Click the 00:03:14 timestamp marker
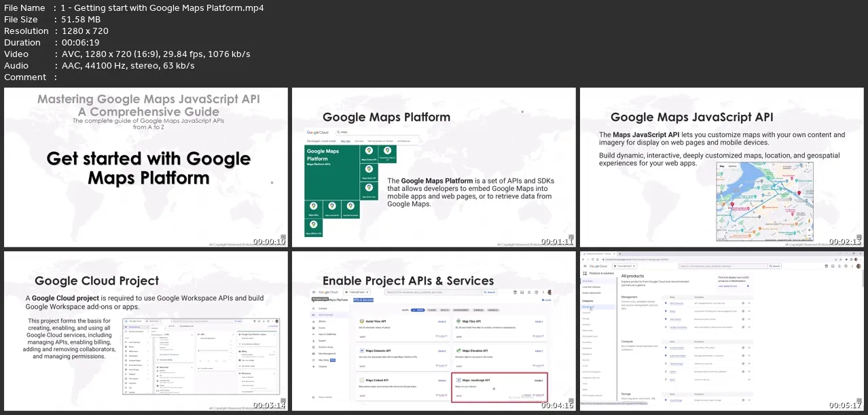The image size is (868, 415). [270, 405]
